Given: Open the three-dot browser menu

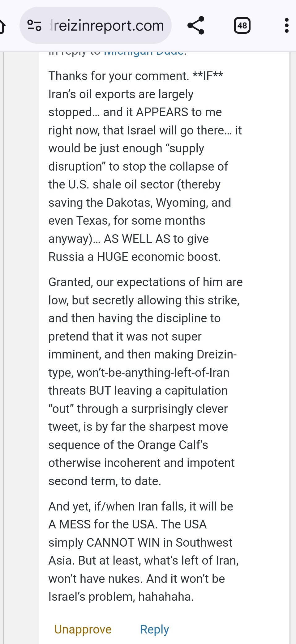Looking at the screenshot, I should (286, 25).
